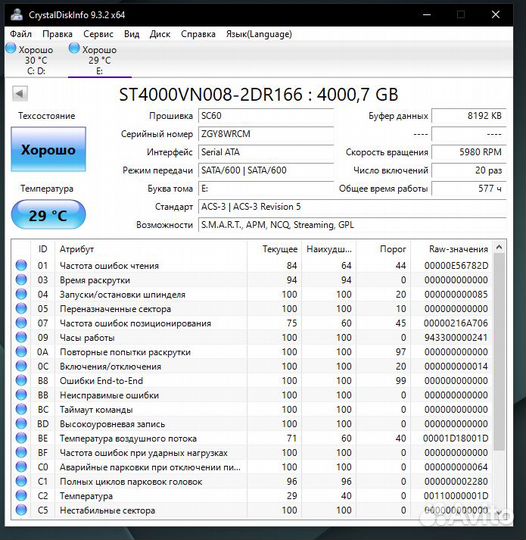Viewport: 526px width, 540px height.
Task: Click the power-on count field 20 раз
Action: point(469,170)
